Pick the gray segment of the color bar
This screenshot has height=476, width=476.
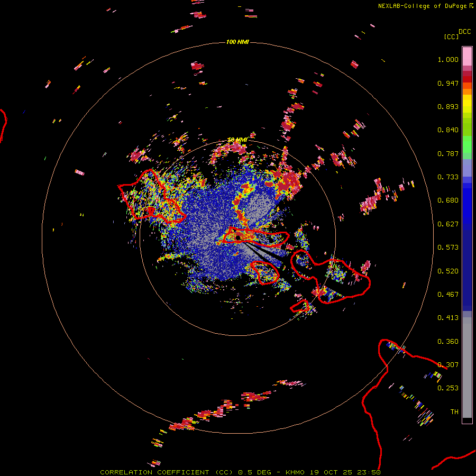pyautogui.click(x=467, y=368)
